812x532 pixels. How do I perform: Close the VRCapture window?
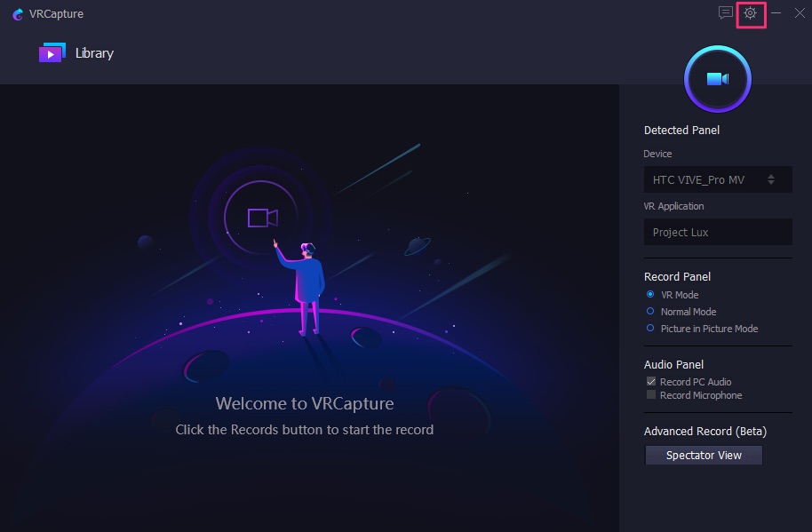point(800,13)
